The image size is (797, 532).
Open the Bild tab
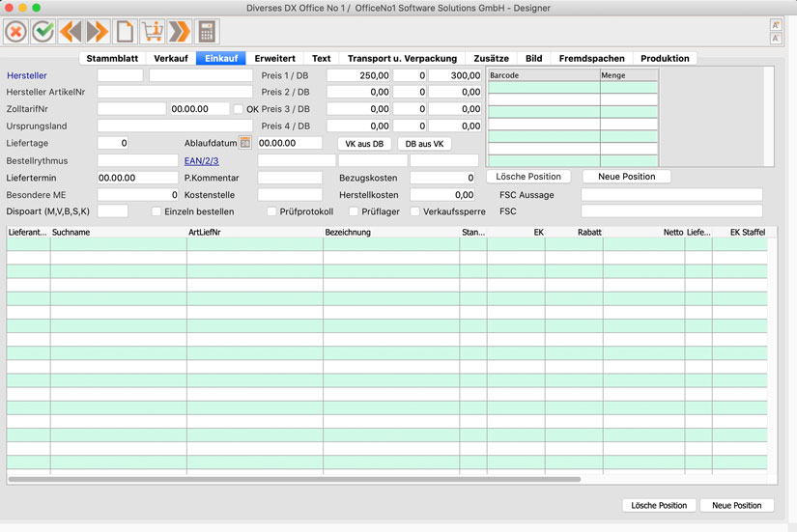point(533,59)
